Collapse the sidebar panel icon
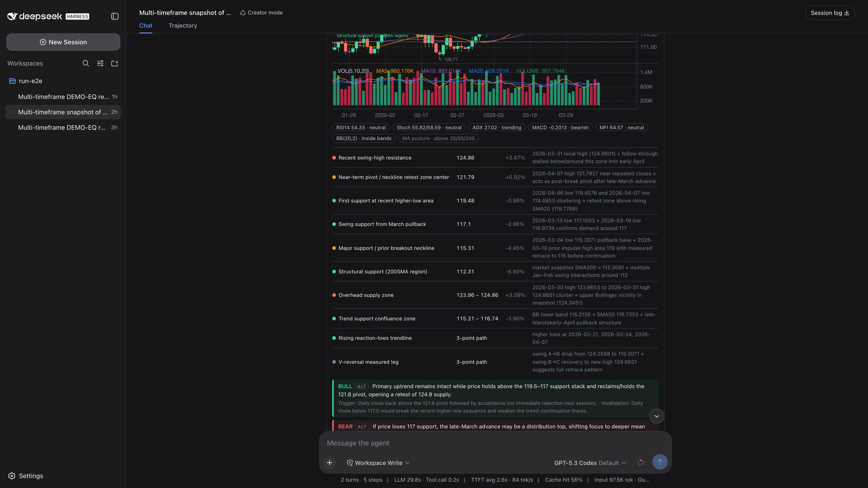868x488 pixels. [x=115, y=16]
